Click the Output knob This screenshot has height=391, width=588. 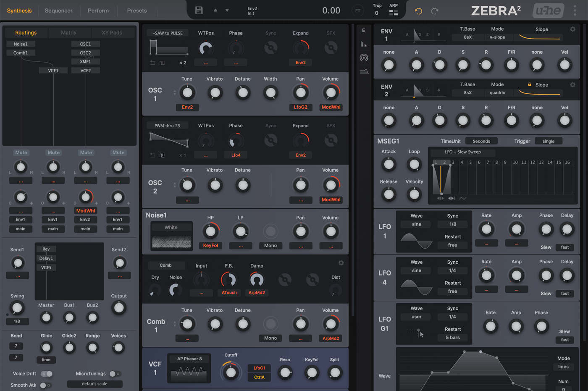coord(119,308)
